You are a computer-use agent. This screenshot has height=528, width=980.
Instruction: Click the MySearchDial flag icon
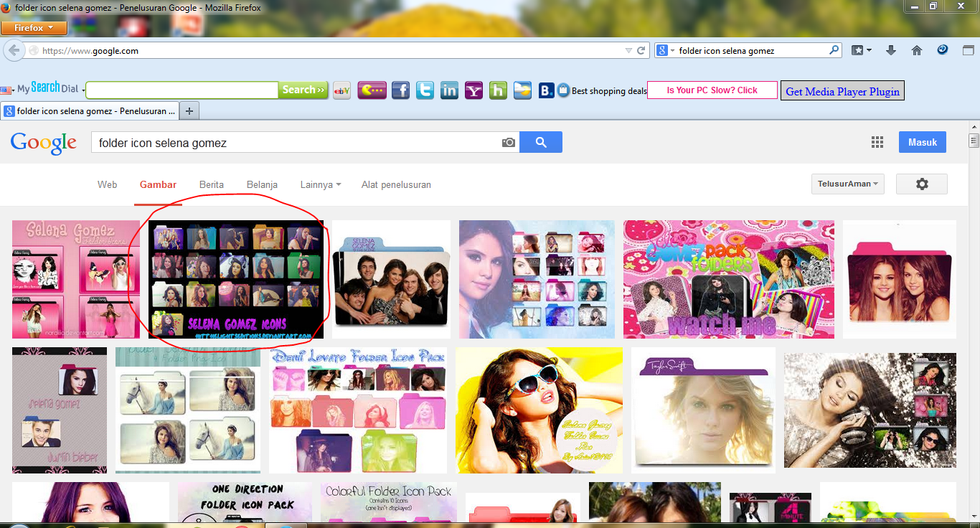coord(6,90)
